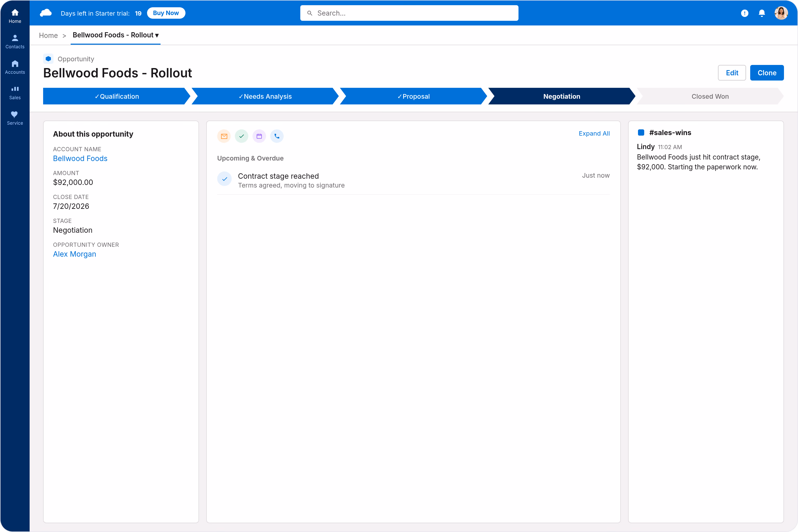Open Bellwood Foods - Rollout tab dropdown

tap(157, 35)
